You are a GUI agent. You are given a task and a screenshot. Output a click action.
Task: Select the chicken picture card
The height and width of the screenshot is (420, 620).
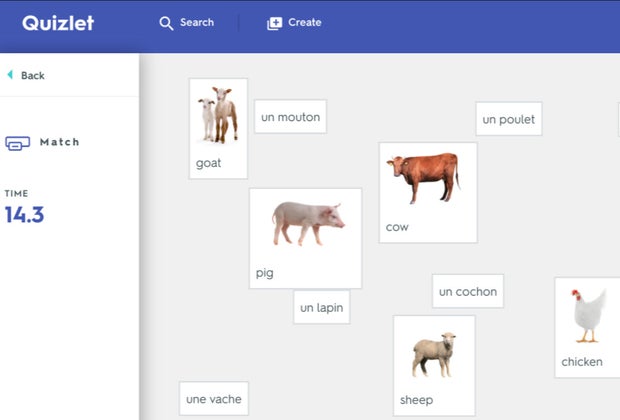[588, 327]
